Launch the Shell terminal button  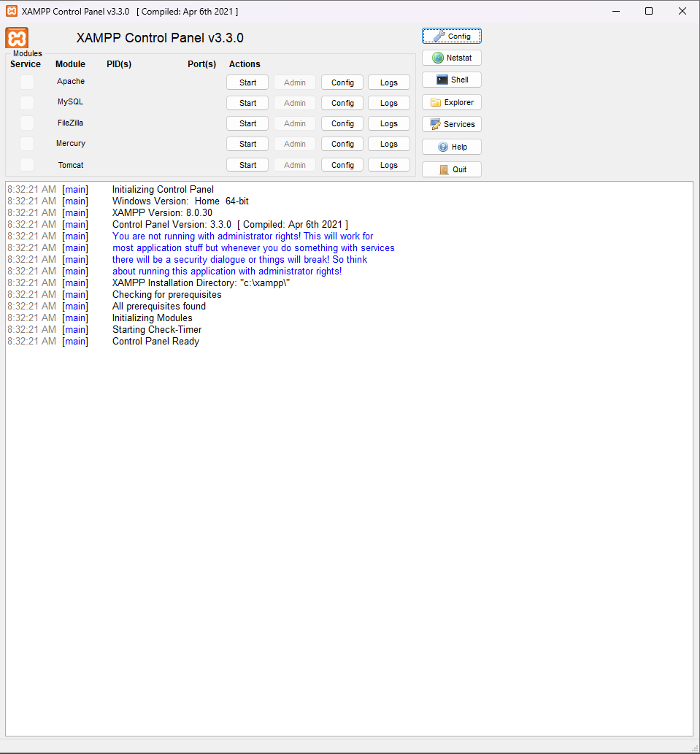coord(451,80)
